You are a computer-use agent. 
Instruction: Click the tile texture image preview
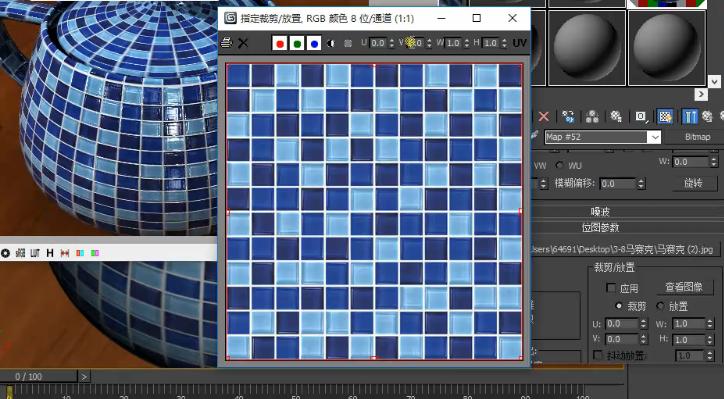(374, 212)
